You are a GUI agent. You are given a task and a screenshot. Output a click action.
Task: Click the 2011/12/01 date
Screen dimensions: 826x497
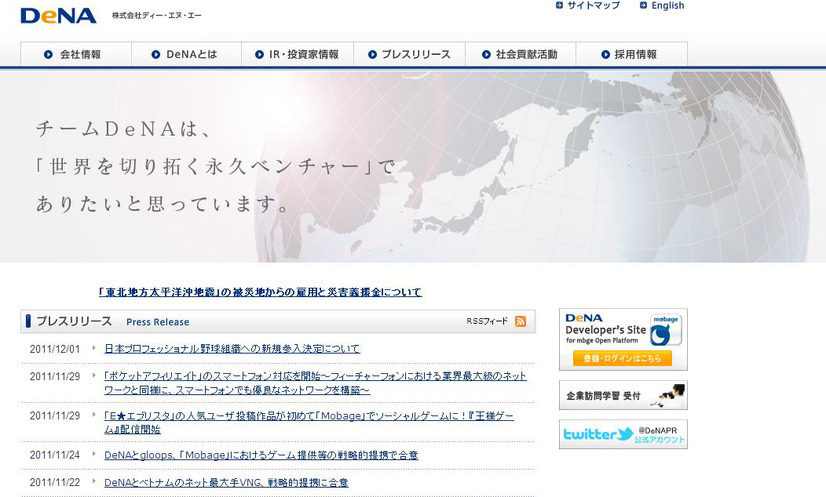[55, 349]
